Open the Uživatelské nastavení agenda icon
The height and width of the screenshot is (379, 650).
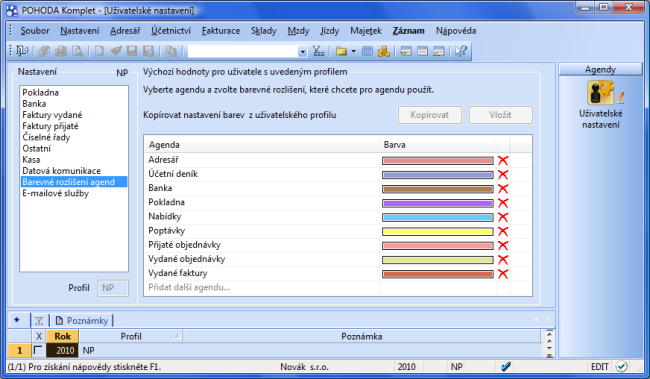(x=601, y=93)
